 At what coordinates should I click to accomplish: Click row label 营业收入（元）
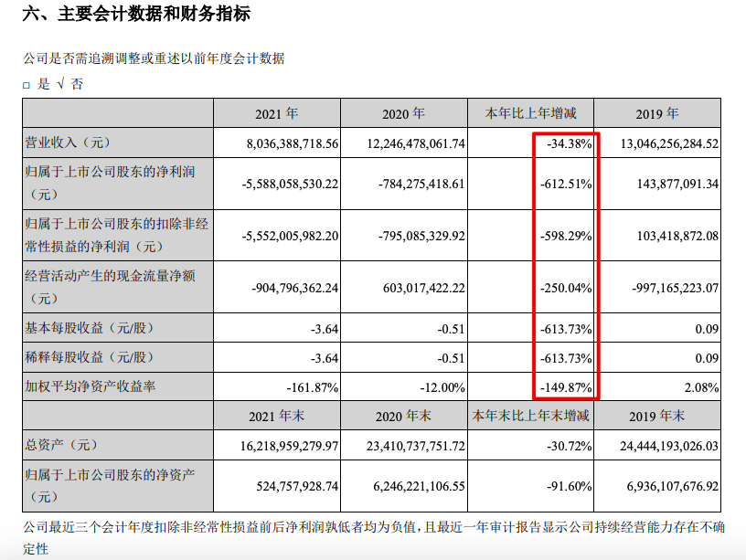click(x=67, y=143)
